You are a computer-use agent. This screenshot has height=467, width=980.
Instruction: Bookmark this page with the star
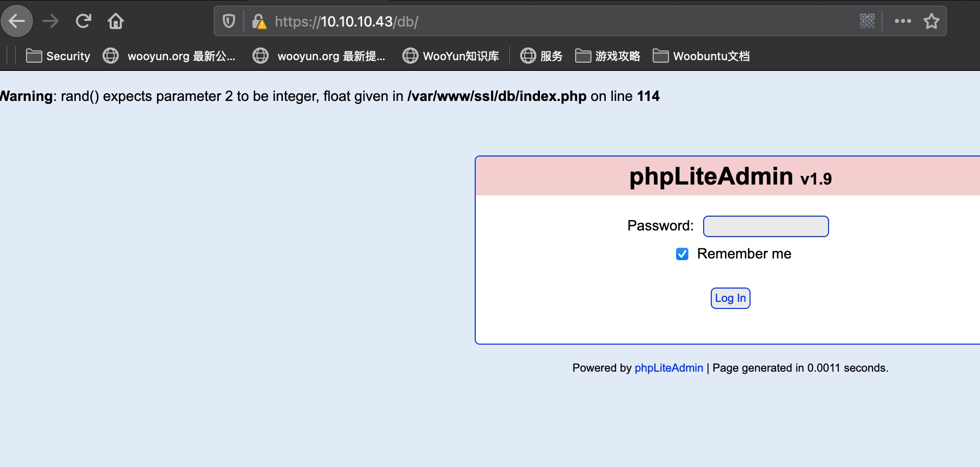tap(932, 21)
